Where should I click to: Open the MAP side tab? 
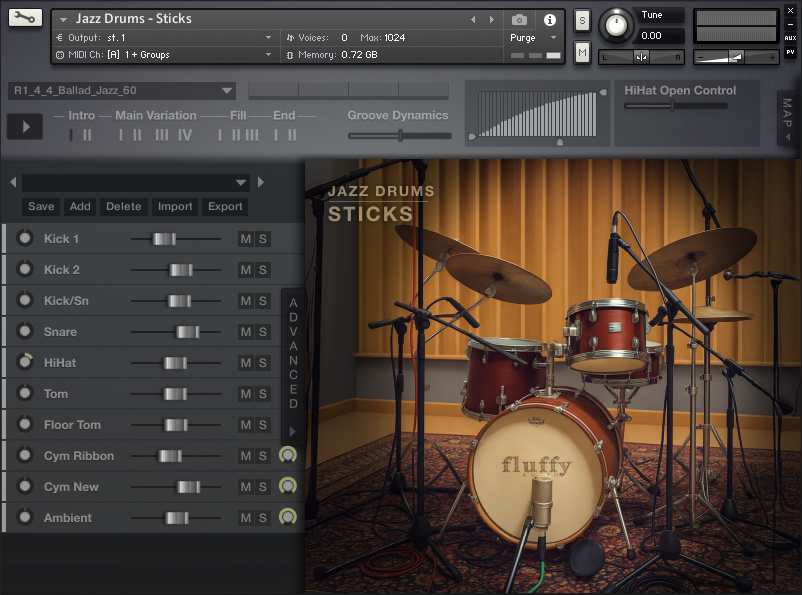click(x=787, y=118)
